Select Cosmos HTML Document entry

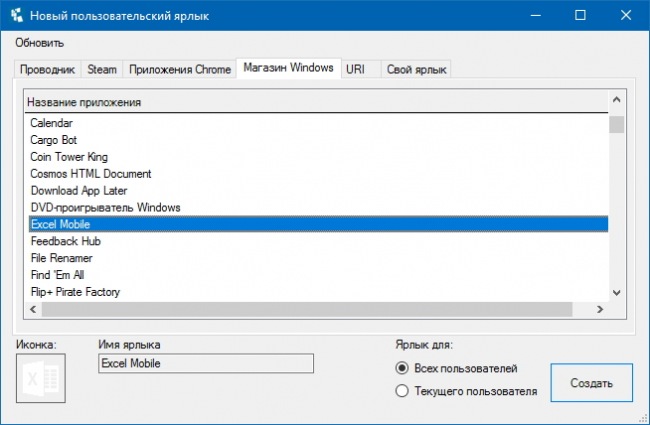318,174
